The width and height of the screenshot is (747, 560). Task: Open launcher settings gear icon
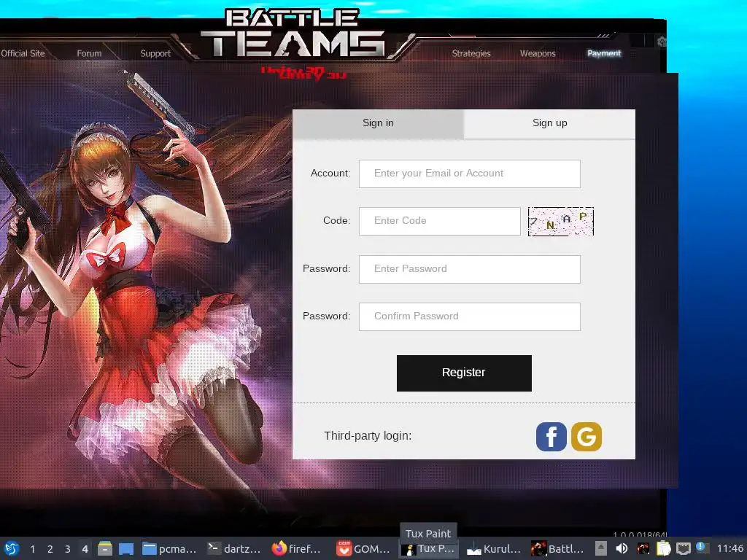(x=662, y=42)
